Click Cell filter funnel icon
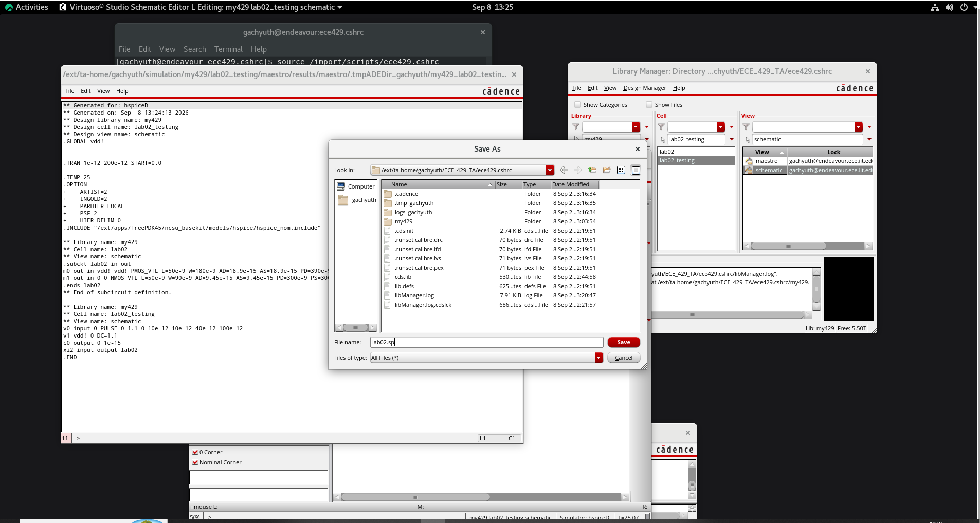980x523 pixels. [x=661, y=127]
